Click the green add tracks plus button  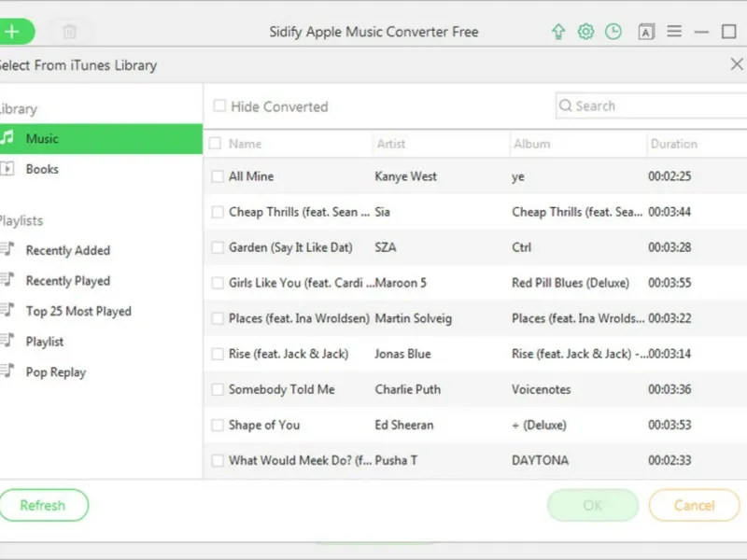pyautogui.click(x=13, y=32)
